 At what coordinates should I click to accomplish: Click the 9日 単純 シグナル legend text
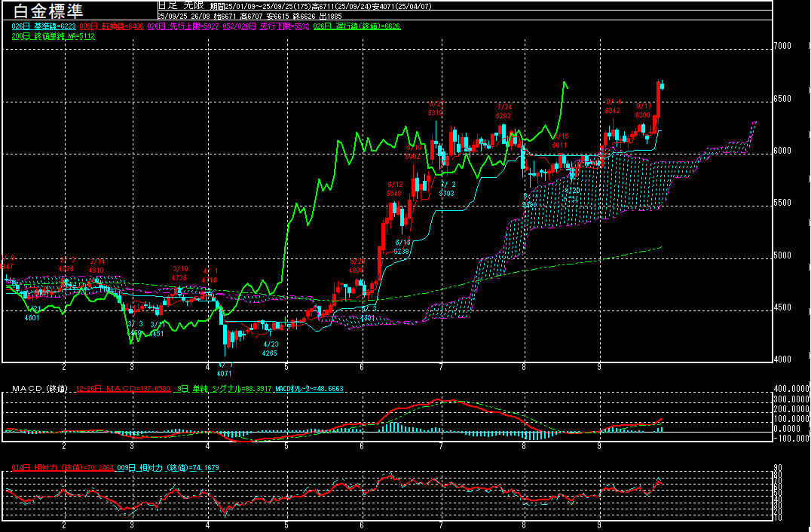click(x=228, y=389)
